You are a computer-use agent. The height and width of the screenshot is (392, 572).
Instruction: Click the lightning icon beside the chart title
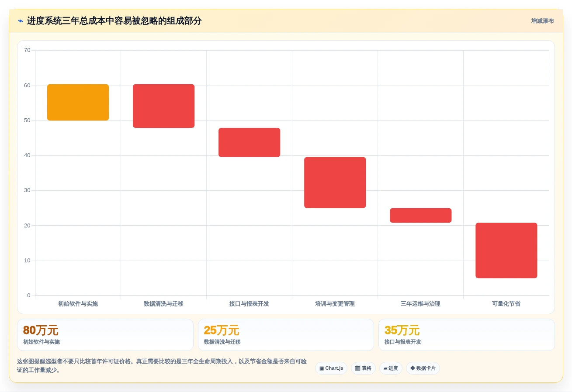click(21, 21)
